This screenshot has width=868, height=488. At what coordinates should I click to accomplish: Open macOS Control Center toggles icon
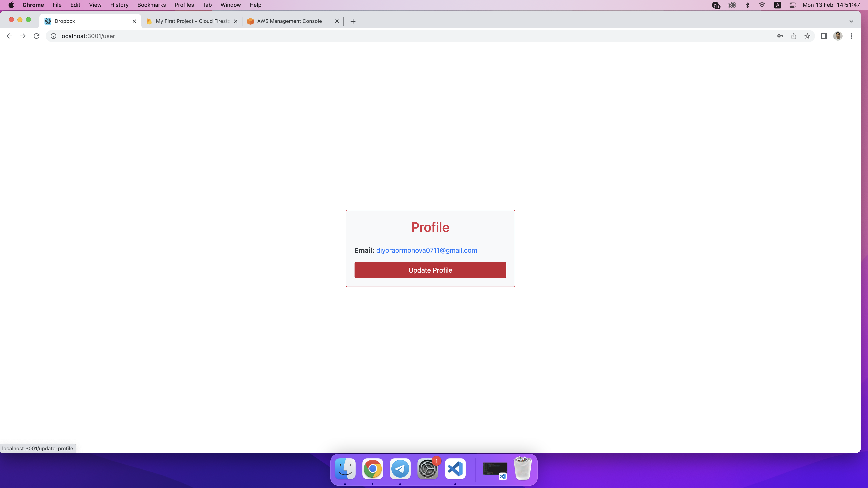pos(793,5)
